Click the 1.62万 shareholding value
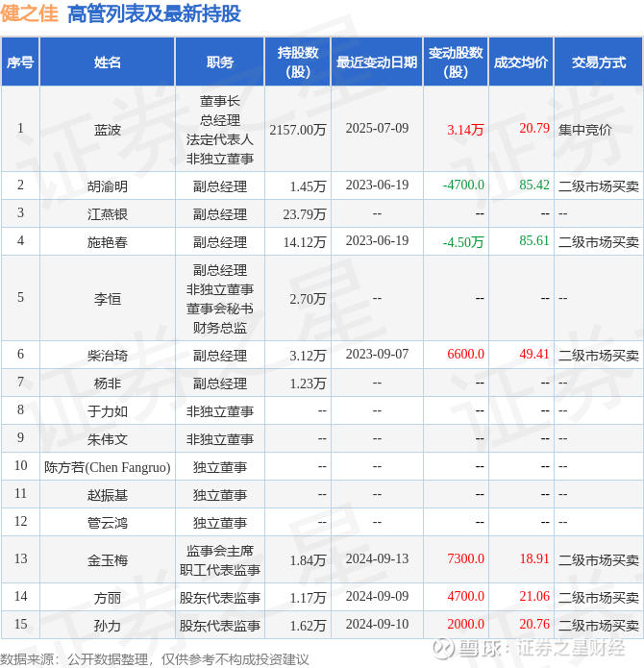Screen dimensions: 644x668 pyautogui.click(x=308, y=626)
